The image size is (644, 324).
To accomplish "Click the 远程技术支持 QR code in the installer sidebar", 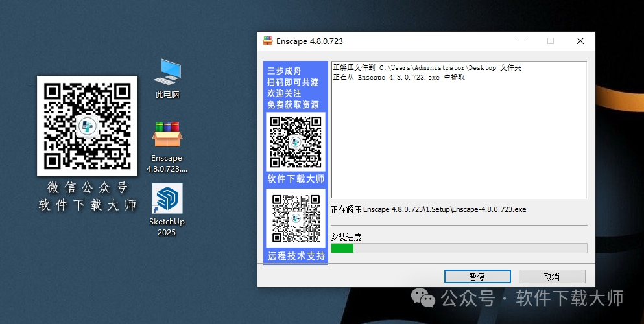I will point(296,218).
